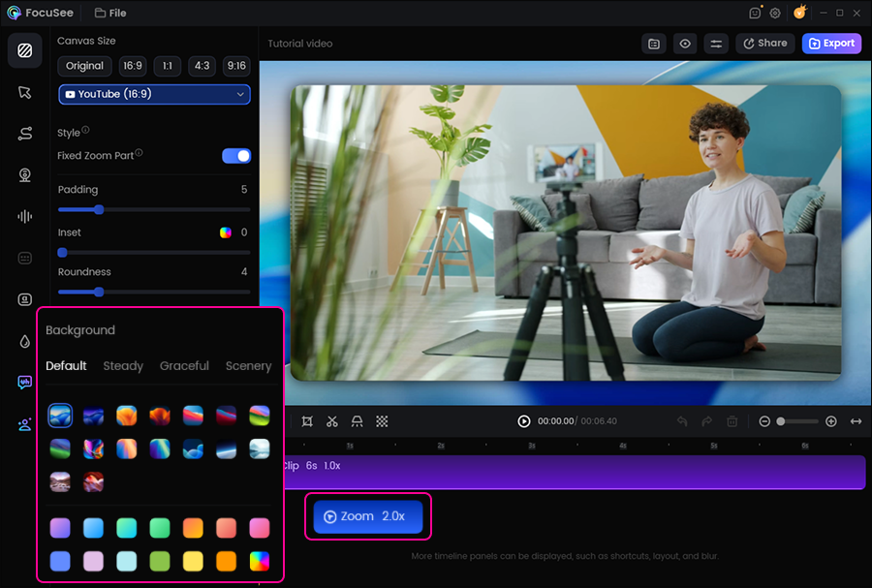Disable the Fixed Zoom Part toggle

[x=236, y=156]
